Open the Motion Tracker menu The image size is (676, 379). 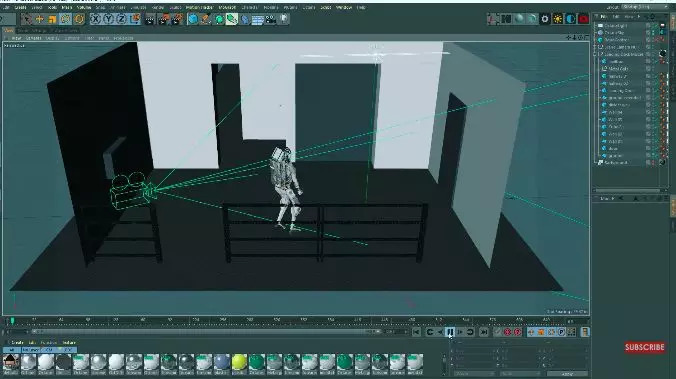point(199,7)
